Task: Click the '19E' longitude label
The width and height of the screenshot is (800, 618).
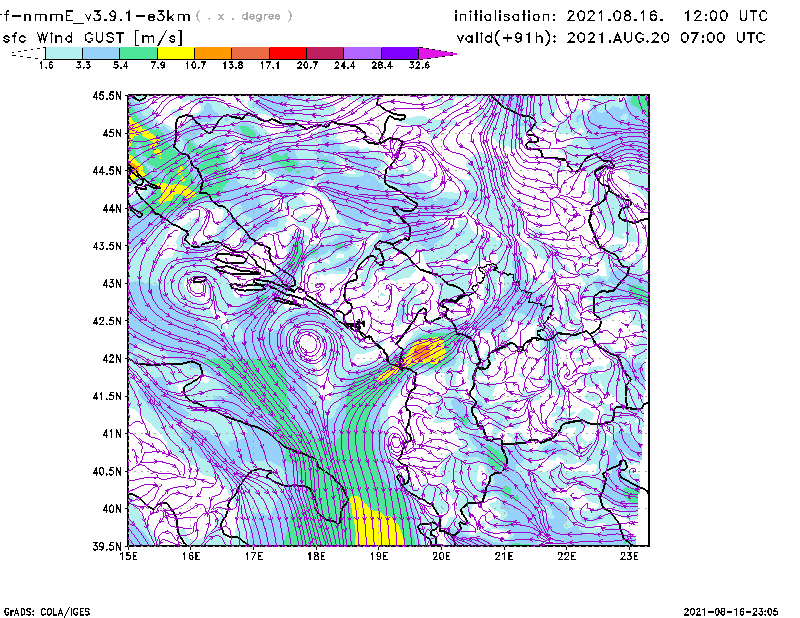Action: click(x=379, y=556)
